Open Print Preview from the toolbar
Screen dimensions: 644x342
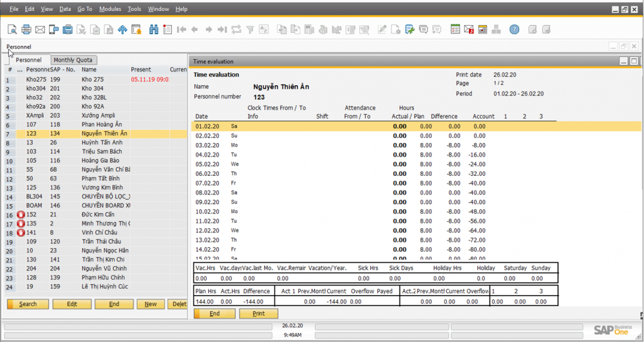click(x=12, y=30)
